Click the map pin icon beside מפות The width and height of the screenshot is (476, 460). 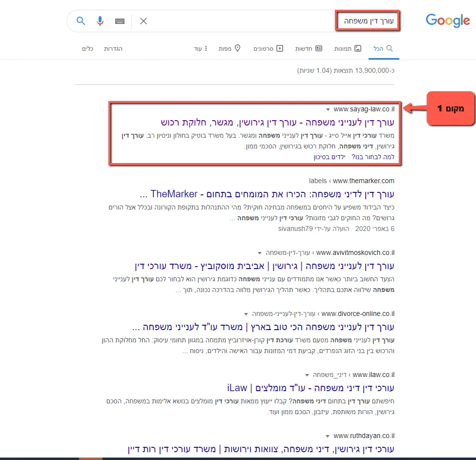coord(238,48)
